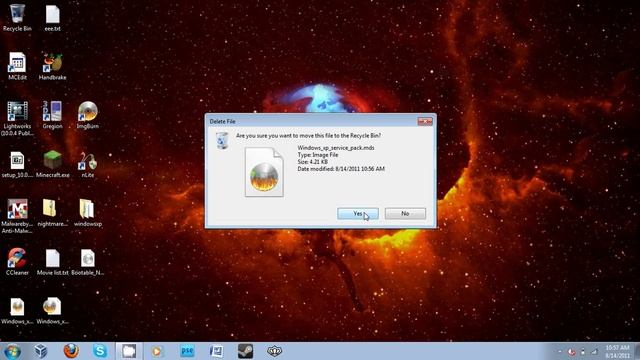Select the windowsxp folder on desktop
Image resolution: width=640 pixels, height=360 pixels.
(87, 213)
